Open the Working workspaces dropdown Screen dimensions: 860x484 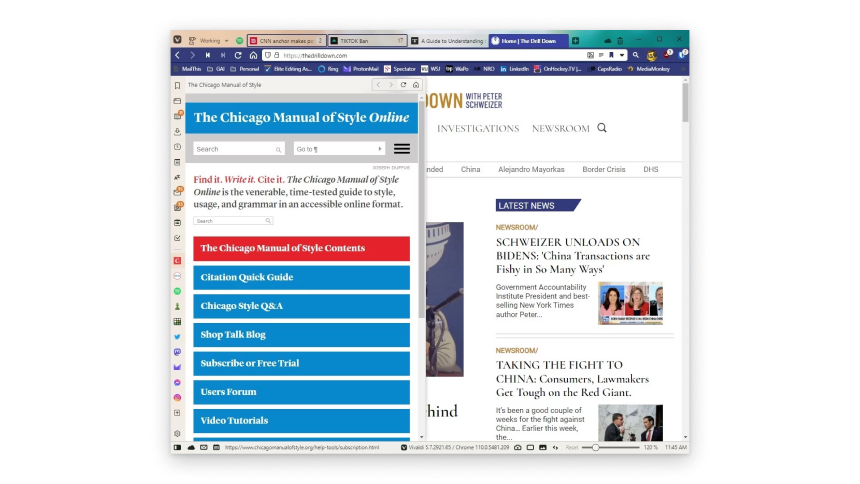pyautogui.click(x=209, y=41)
